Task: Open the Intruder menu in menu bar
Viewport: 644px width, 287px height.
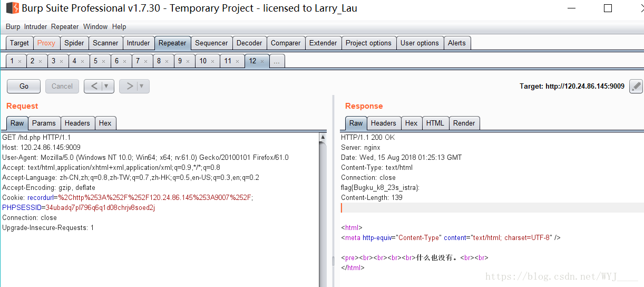Action: click(x=35, y=26)
